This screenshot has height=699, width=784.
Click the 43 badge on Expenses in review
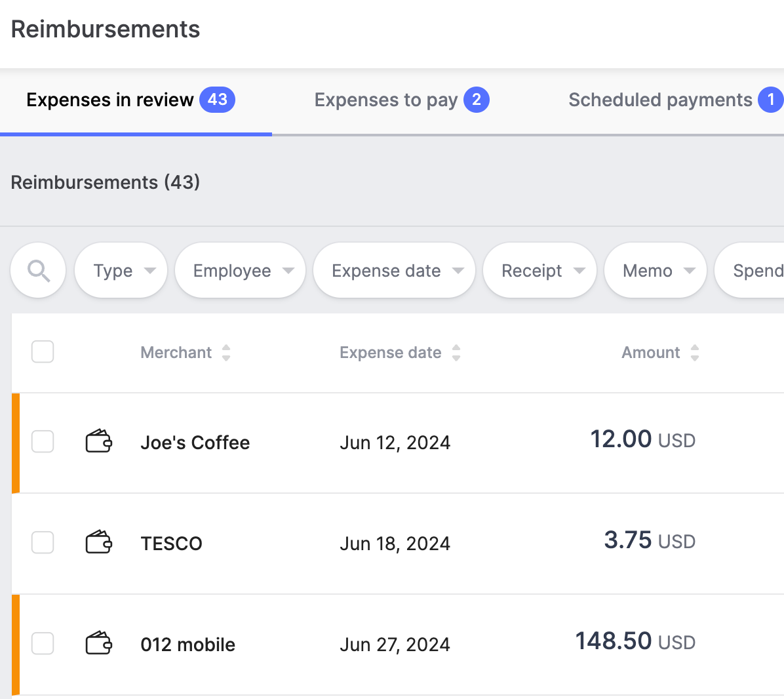coord(217,100)
